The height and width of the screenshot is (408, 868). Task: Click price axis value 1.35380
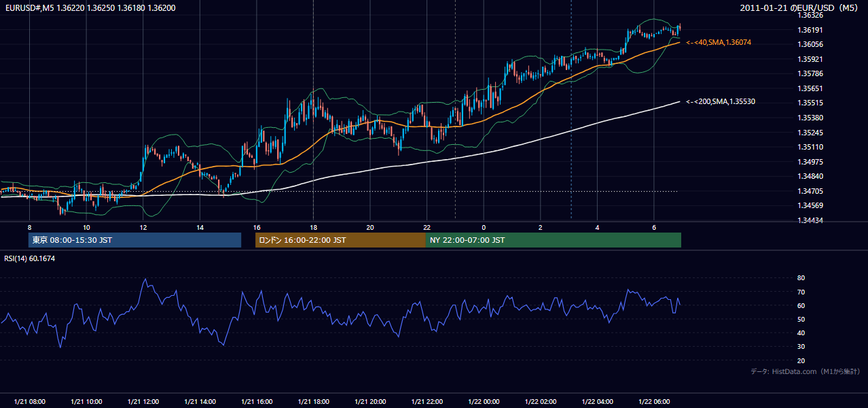(810, 118)
